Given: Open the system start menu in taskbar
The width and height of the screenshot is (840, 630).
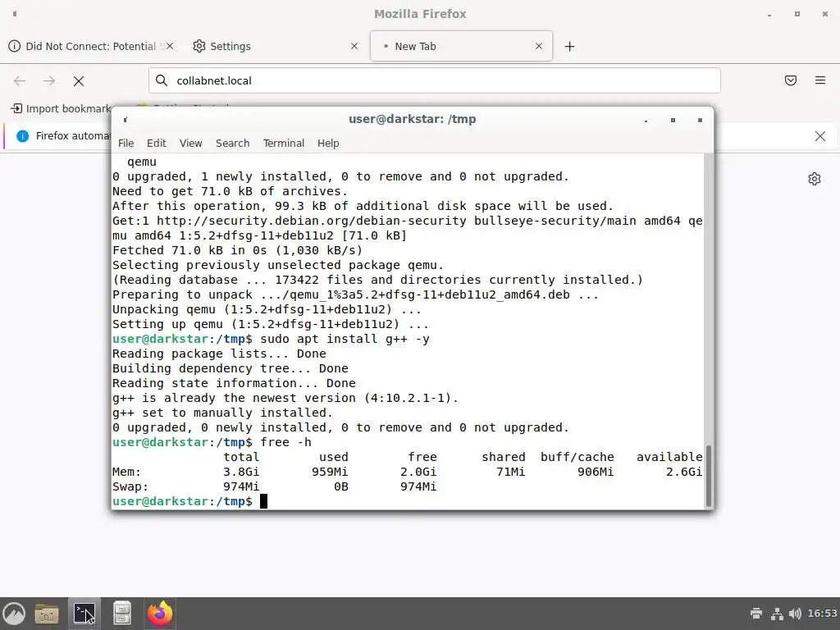Looking at the screenshot, I should point(14,614).
